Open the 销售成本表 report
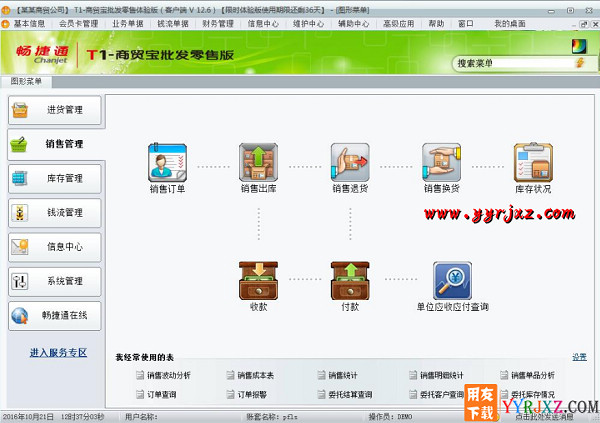 (250, 376)
